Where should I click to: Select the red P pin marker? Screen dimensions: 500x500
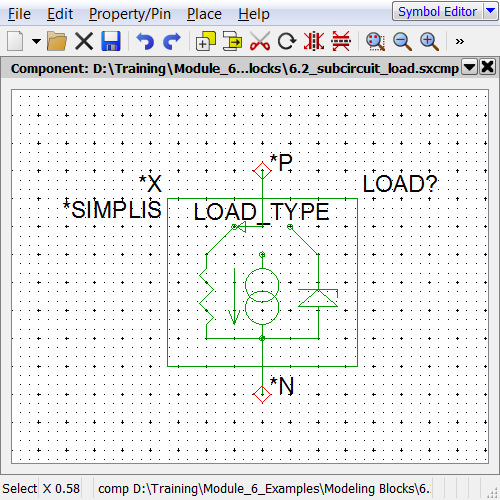click(x=262, y=171)
